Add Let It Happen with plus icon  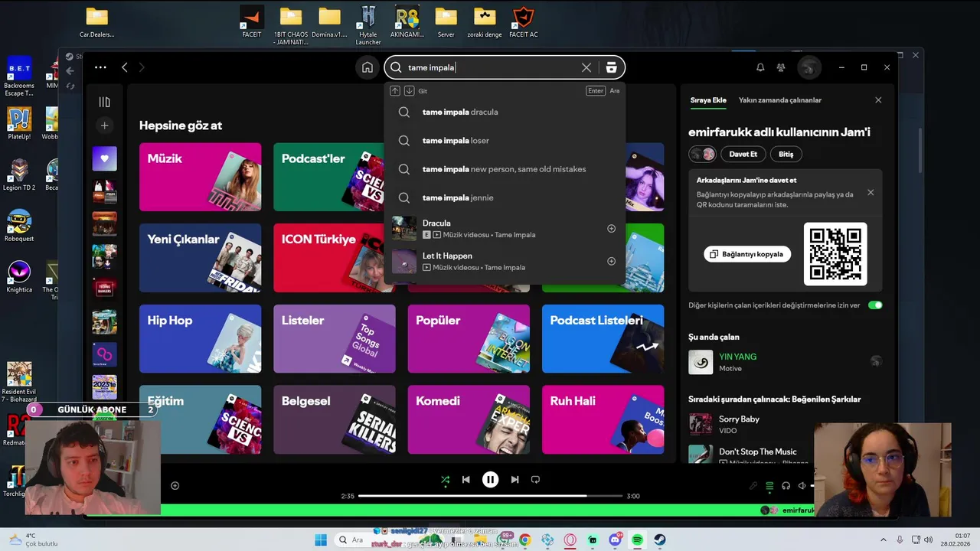point(611,261)
